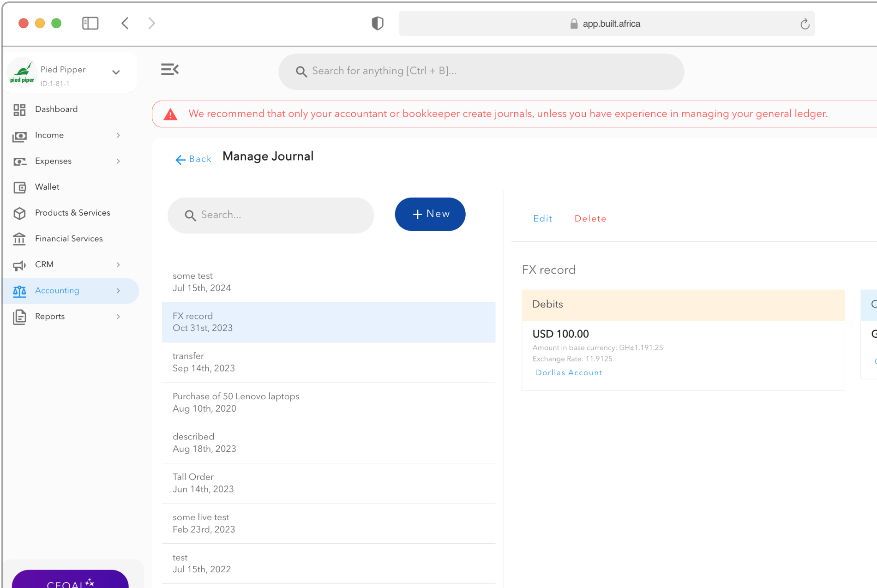Open the Reports menu item

[50, 316]
